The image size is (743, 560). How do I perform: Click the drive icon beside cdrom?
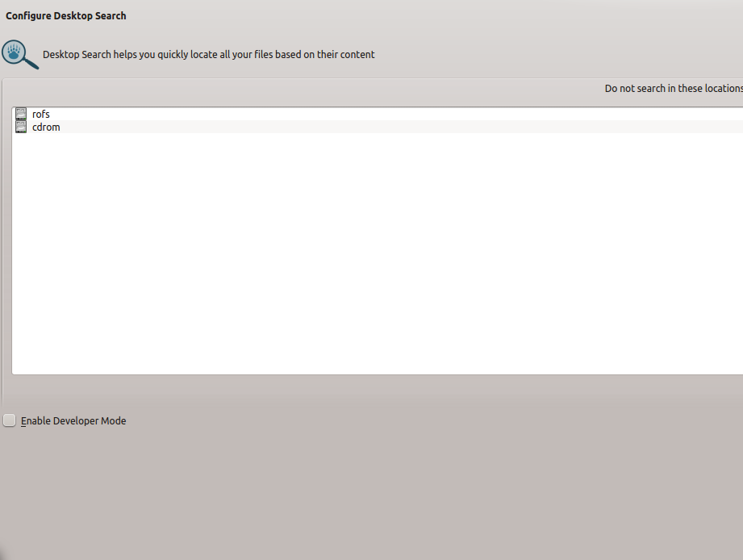[21, 127]
